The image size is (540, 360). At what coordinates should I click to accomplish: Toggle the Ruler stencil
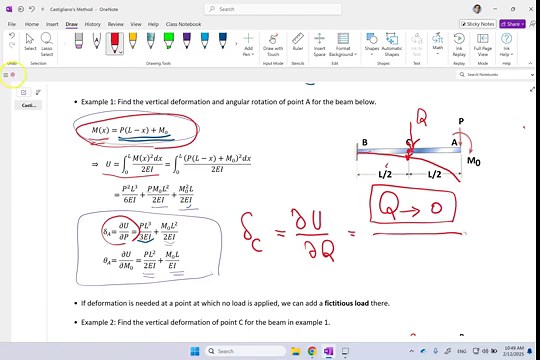tap(298, 42)
